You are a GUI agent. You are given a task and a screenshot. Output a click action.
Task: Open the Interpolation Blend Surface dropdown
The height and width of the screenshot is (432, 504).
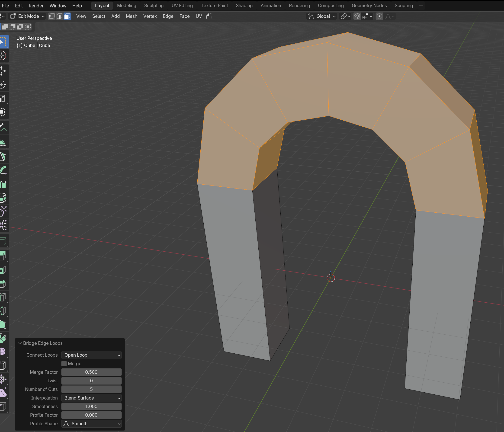(91, 398)
